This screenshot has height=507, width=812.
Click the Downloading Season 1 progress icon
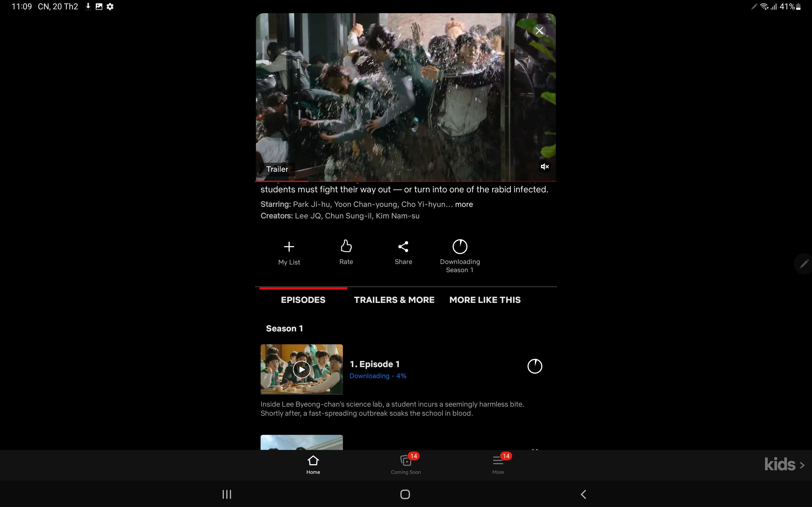[459, 246]
